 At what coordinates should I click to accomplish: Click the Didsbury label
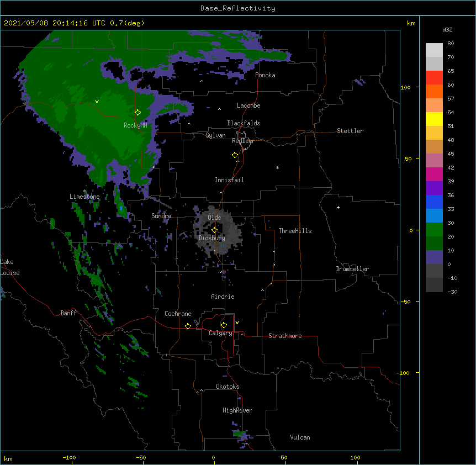[212, 238]
